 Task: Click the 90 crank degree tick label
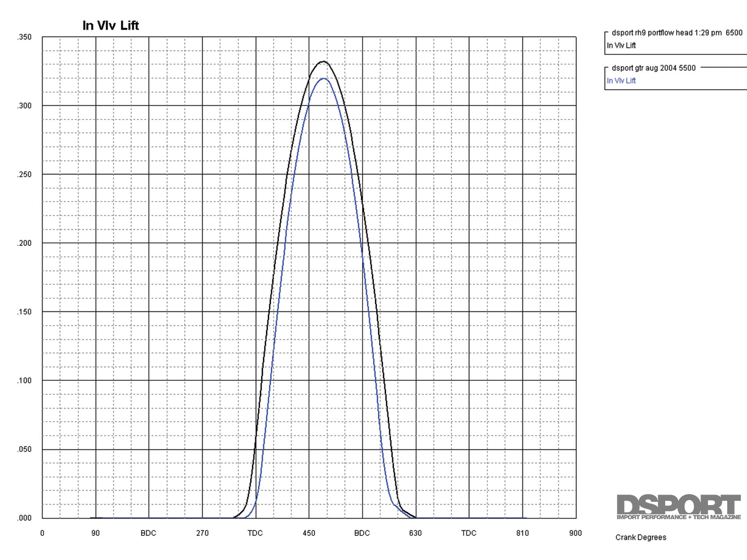click(x=95, y=533)
